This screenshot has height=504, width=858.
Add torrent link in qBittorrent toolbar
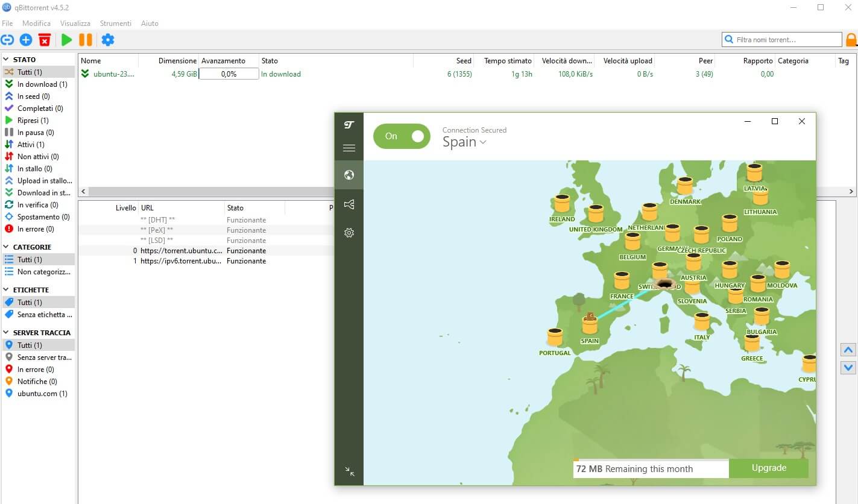7,40
